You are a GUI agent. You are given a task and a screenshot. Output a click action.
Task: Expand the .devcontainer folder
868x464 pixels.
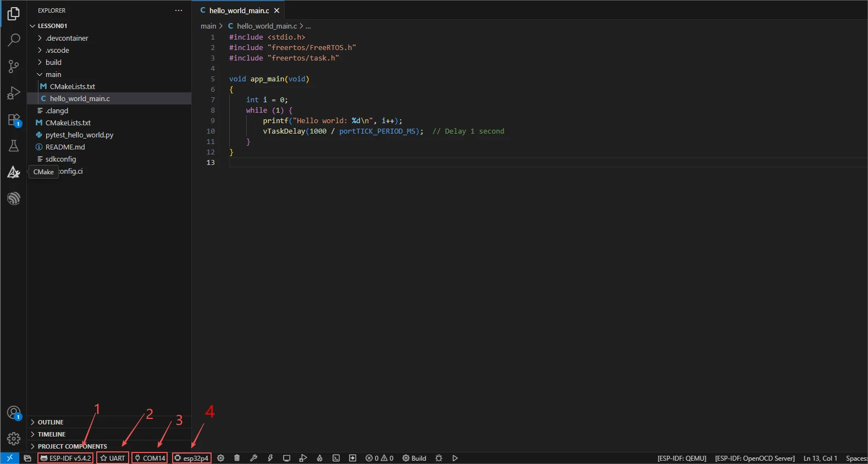pyautogui.click(x=67, y=38)
